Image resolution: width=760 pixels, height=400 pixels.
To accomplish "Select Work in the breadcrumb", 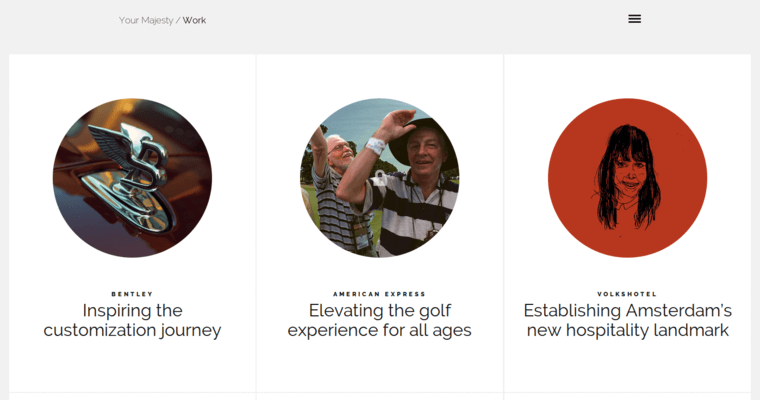I will pos(194,20).
